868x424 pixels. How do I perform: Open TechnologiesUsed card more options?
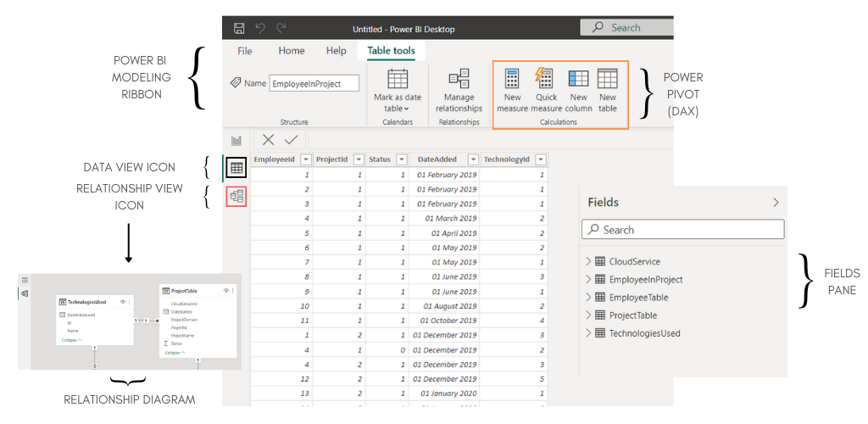pos(129,302)
